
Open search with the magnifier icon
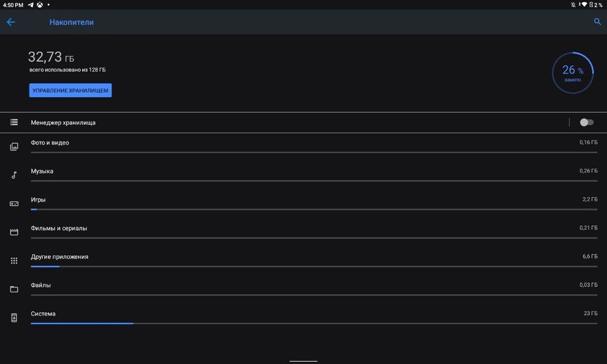tap(597, 22)
